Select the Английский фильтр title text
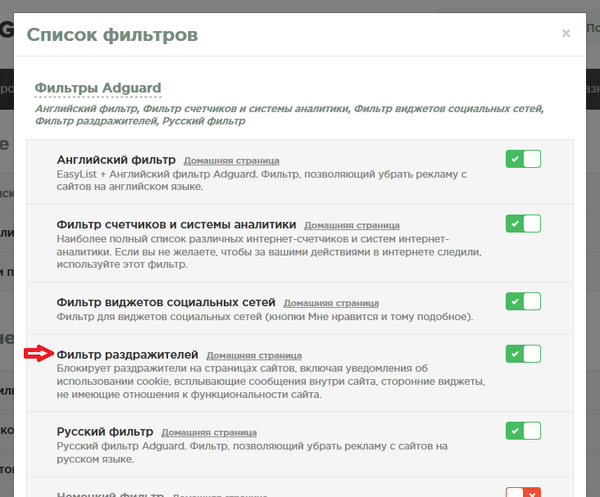This screenshot has width=600, height=497. [x=116, y=160]
